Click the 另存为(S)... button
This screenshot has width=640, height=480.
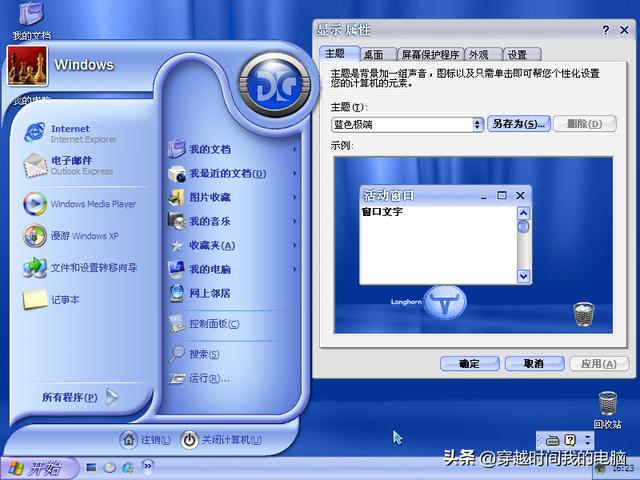[519, 124]
